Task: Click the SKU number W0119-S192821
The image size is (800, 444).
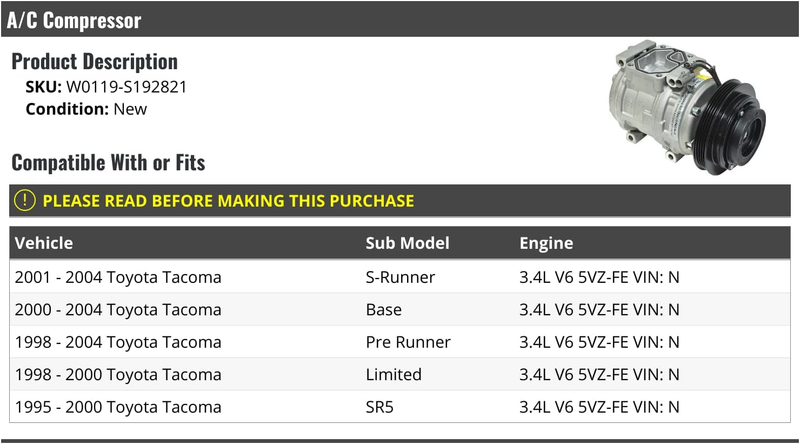Action: click(127, 87)
